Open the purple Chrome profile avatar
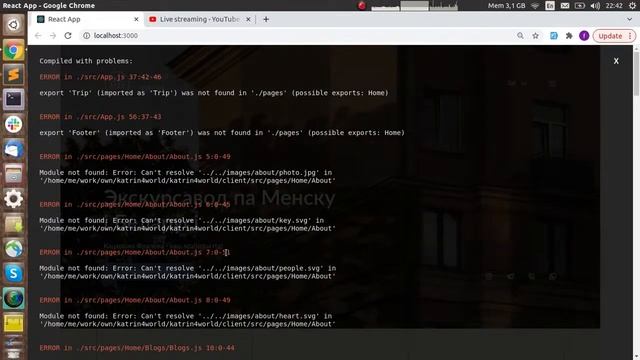640x360 pixels. click(584, 36)
